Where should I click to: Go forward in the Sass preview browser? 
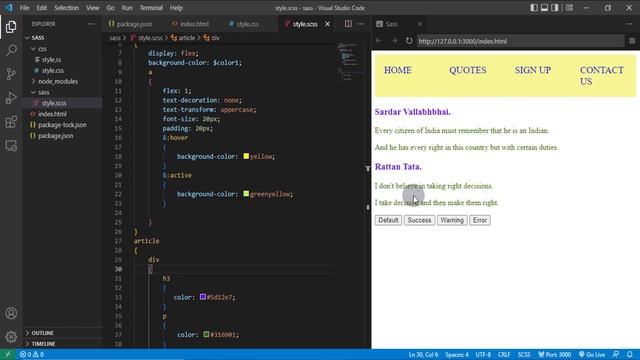pos(394,41)
